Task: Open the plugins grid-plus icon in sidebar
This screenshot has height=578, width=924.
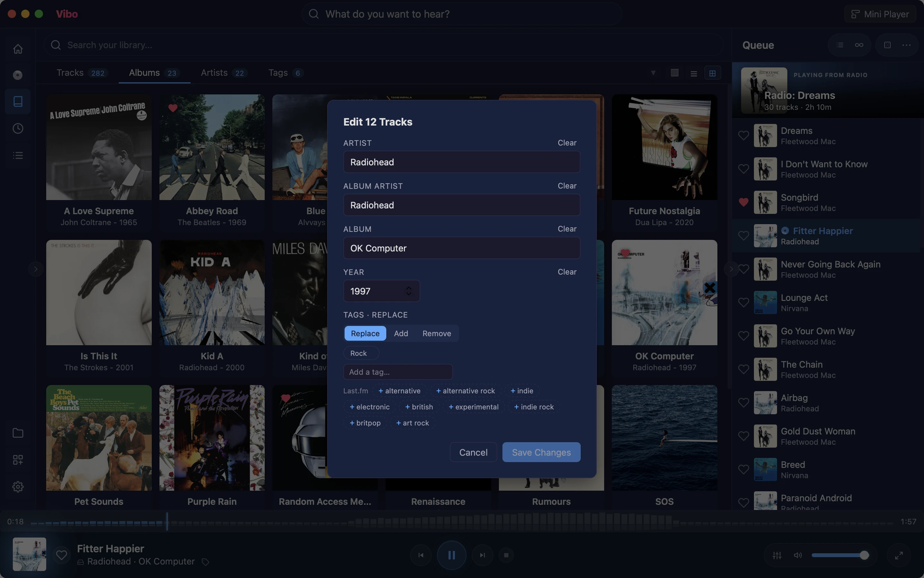Action: click(x=18, y=460)
